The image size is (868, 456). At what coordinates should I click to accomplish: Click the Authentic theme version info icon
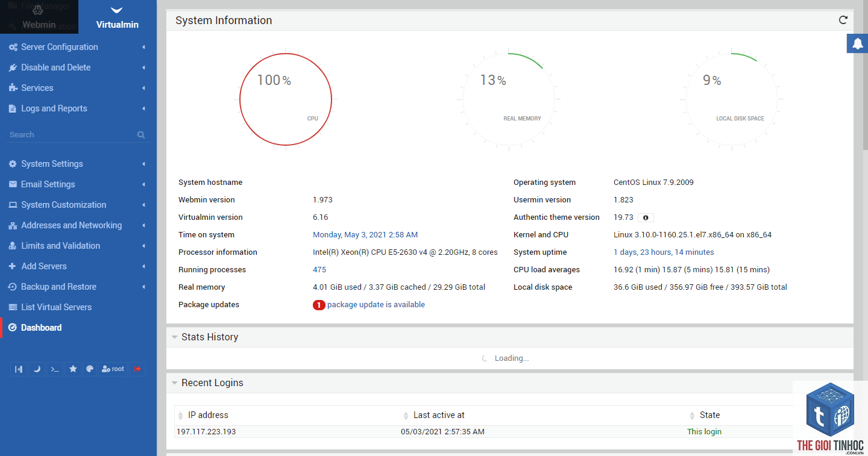coord(646,217)
